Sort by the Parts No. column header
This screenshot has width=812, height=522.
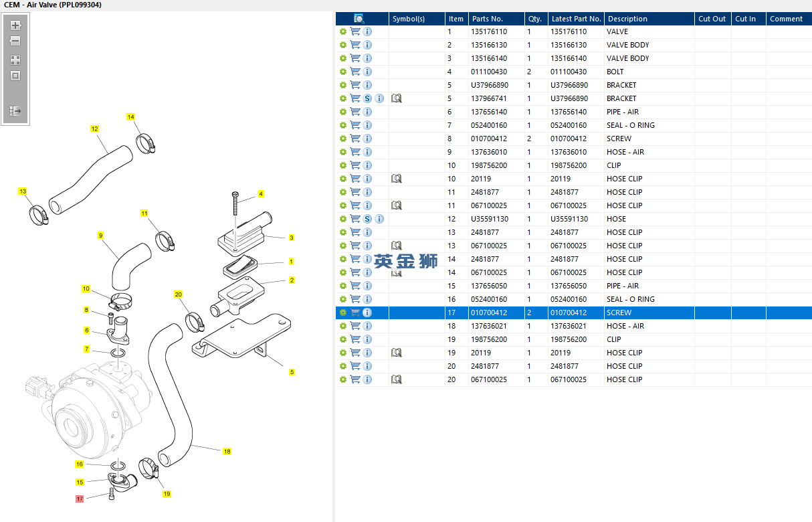496,19
